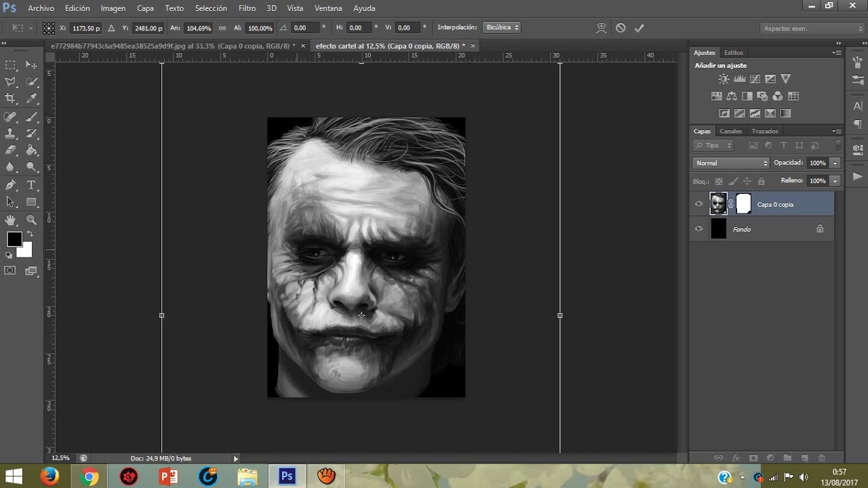Add a Color Balance adjustment

[x=732, y=96]
